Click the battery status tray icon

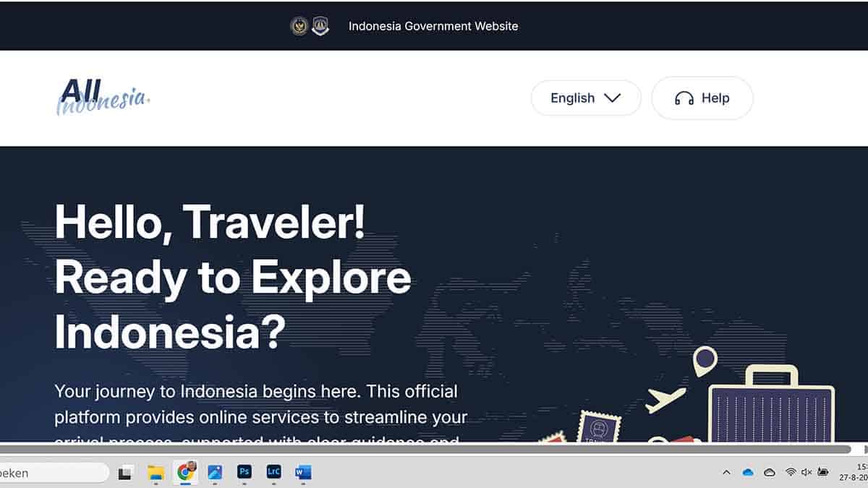point(823,472)
